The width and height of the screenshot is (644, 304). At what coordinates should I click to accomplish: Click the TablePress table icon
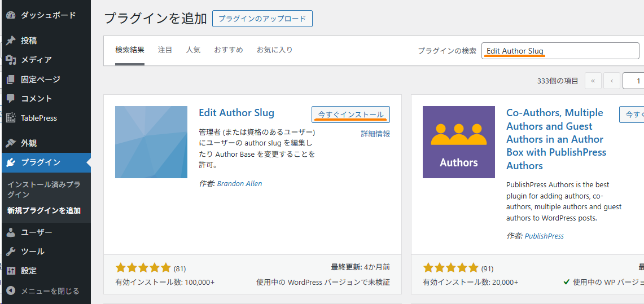pyautogui.click(x=11, y=118)
